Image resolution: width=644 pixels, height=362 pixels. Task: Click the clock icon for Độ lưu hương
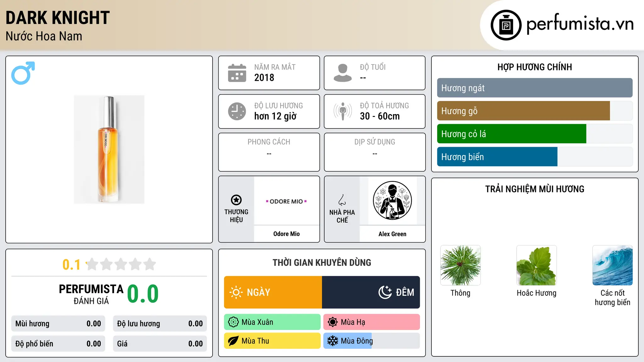click(237, 111)
